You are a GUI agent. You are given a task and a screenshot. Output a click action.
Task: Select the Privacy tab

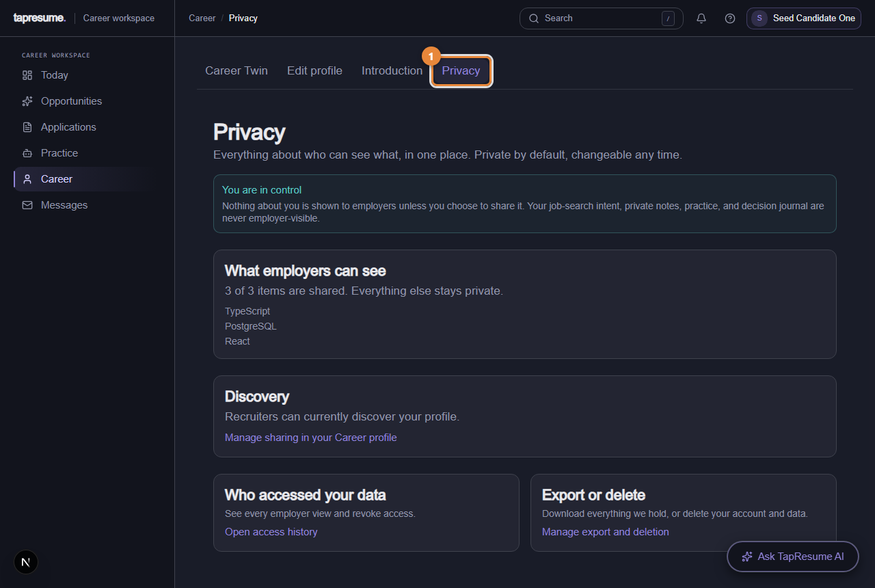click(x=461, y=70)
